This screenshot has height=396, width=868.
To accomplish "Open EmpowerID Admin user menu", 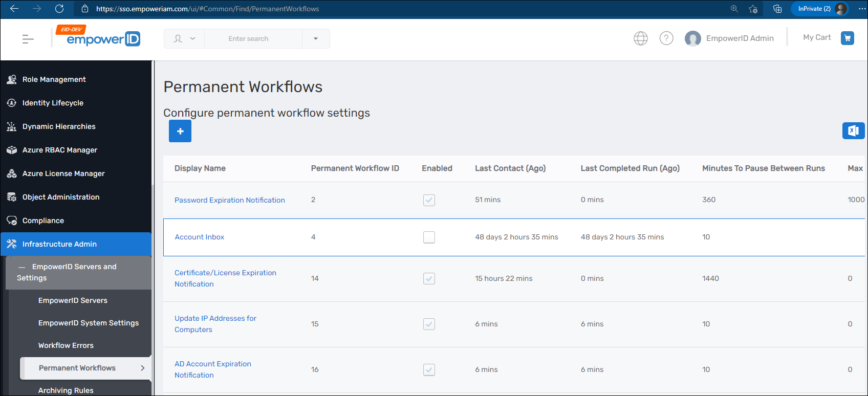I will coord(740,38).
